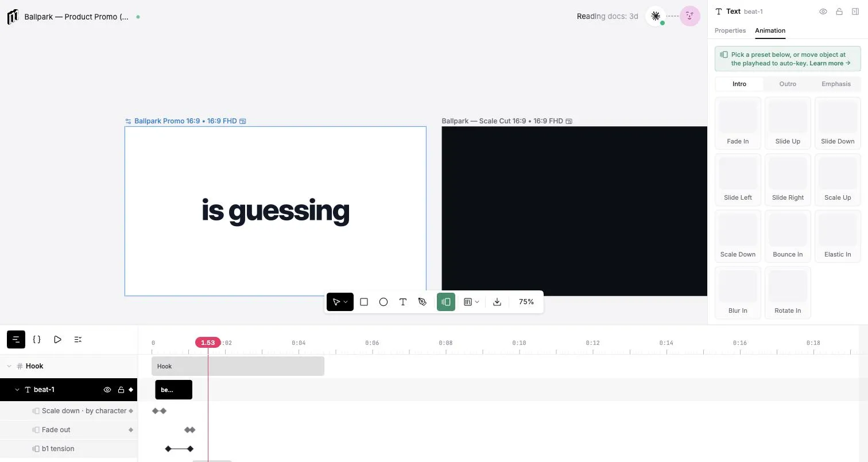Click the first Scale down keyframe on timeline

[x=155, y=411]
